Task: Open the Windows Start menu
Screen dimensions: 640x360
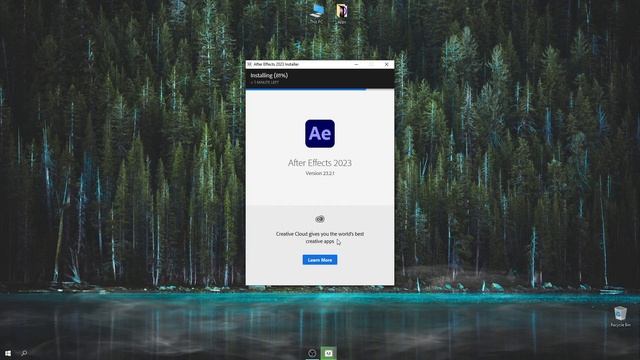Action: 8,353
